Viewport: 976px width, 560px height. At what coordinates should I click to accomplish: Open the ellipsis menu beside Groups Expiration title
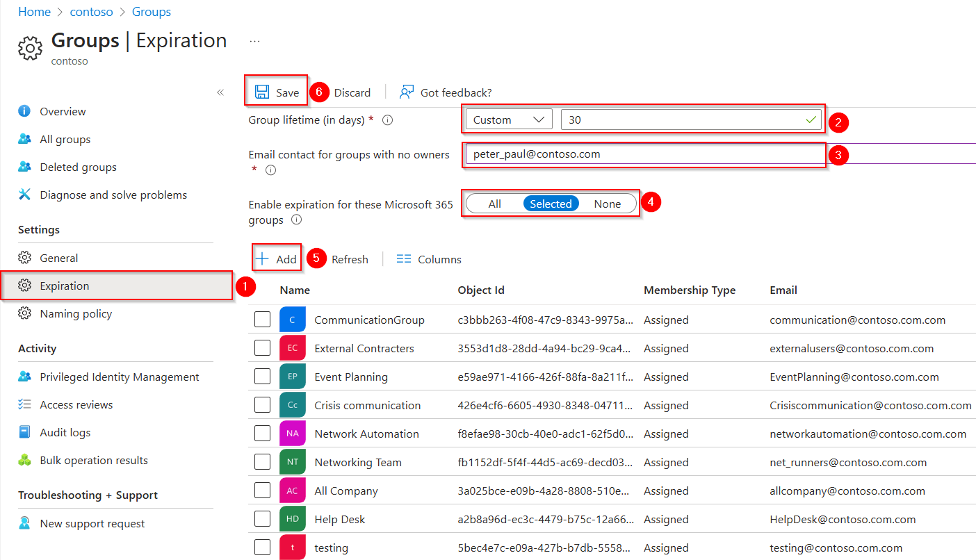[254, 40]
